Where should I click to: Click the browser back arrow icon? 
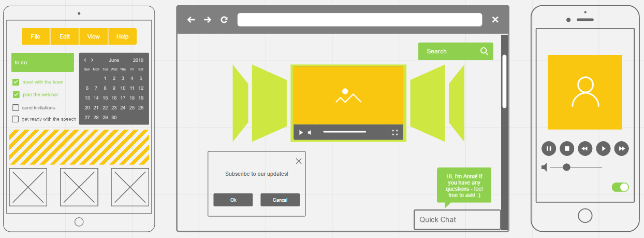point(191,20)
